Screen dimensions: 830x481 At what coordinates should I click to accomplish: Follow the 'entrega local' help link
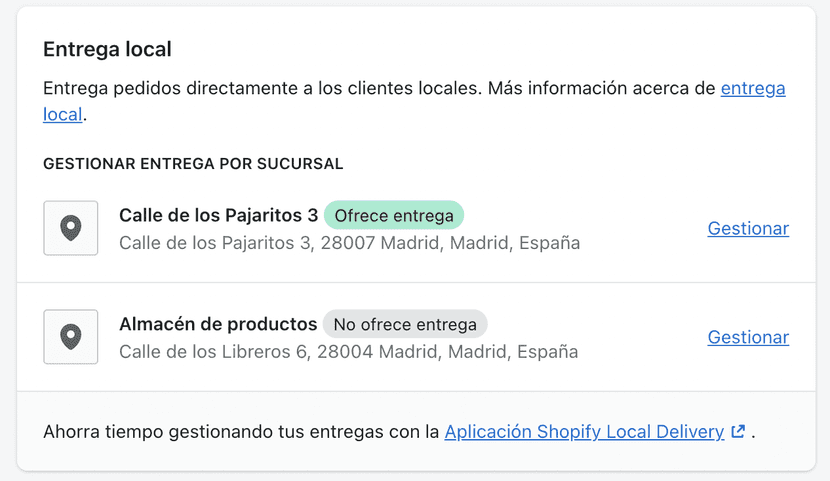(x=752, y=88)
